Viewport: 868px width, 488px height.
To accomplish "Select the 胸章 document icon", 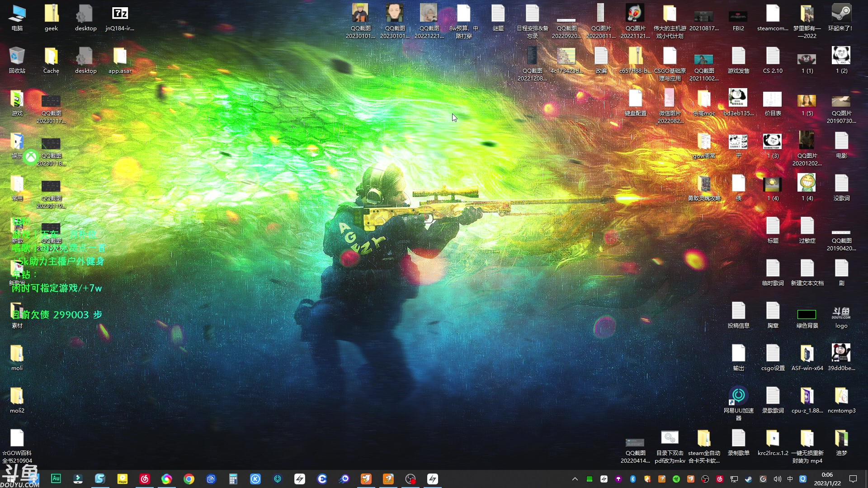I will 773,314.
